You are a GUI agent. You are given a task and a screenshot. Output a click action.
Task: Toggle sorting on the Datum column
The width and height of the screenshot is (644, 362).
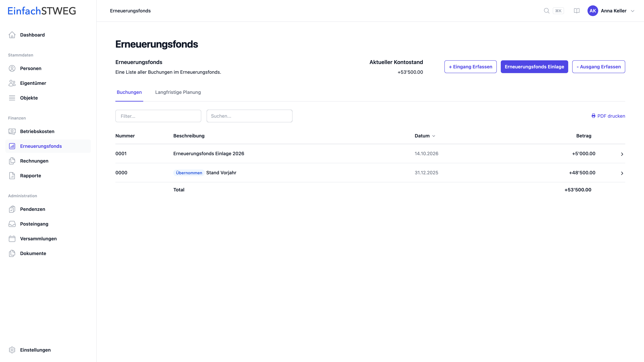(425, 136)
